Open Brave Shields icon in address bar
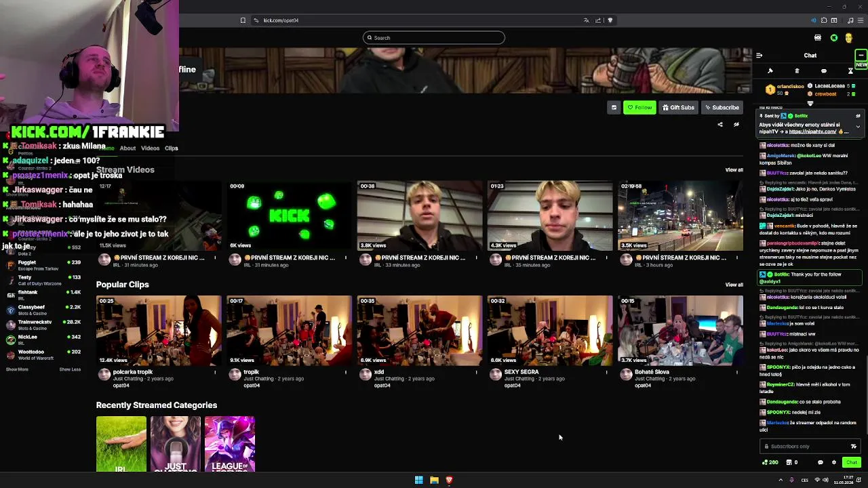 610,20
